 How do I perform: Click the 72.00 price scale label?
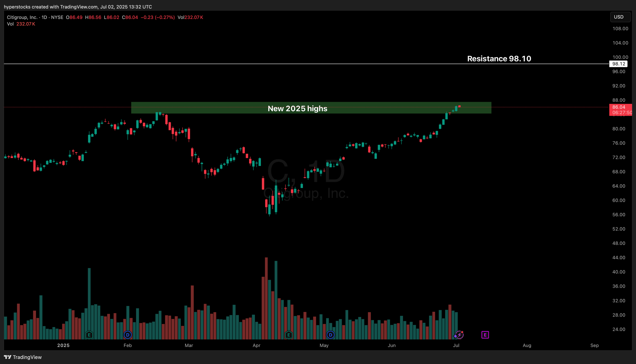click(x=619, y=157)
